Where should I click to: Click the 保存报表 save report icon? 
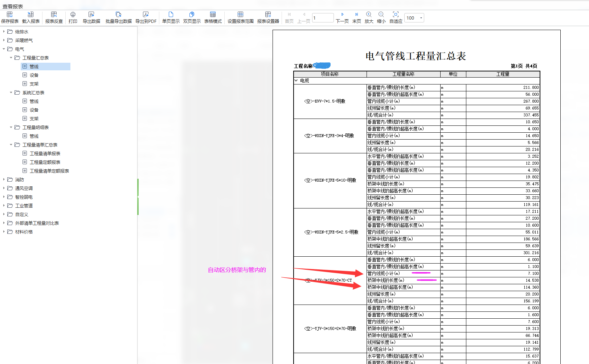(x=10, y=17)
